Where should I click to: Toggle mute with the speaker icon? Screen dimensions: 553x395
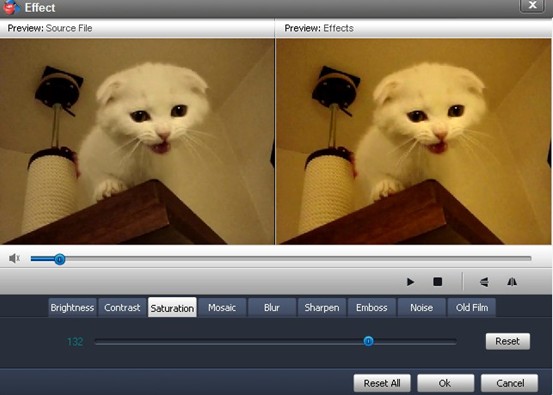pyautogui.click(x=14, y=259)
